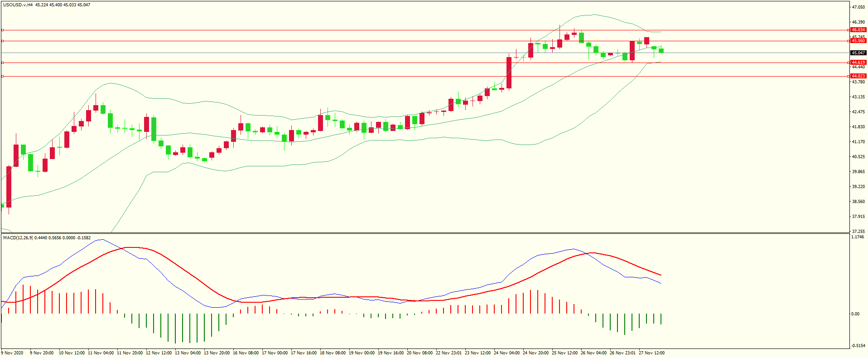Click the 17 Nov 00:00 time label
The width and height of the screenshot is (868, 358).
tap(275, 353)
